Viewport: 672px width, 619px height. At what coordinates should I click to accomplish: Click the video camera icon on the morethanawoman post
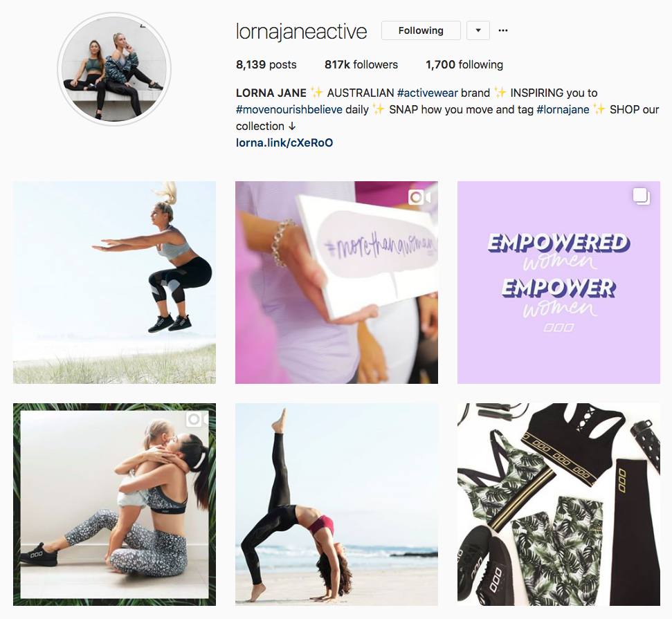pos(419,198)
